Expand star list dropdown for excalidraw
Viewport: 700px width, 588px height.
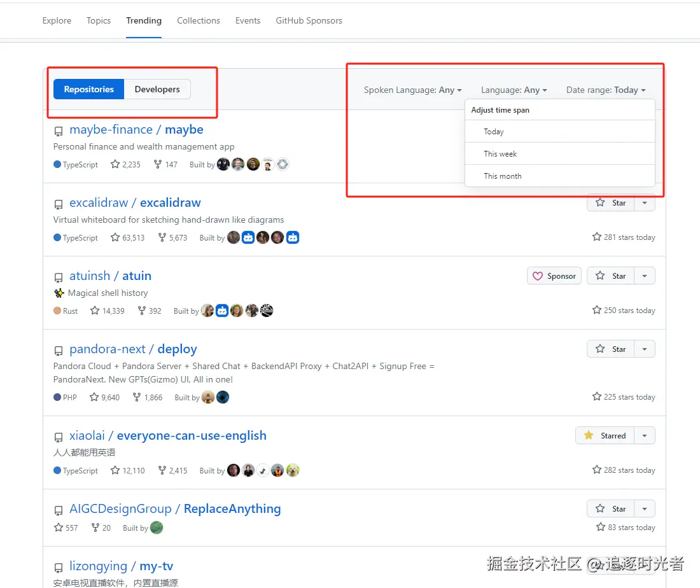tap(645, 203)
